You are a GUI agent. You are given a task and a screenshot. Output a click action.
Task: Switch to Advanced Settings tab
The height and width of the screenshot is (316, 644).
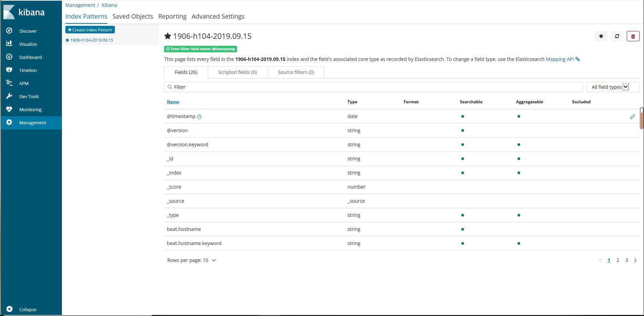pos(218,17)
